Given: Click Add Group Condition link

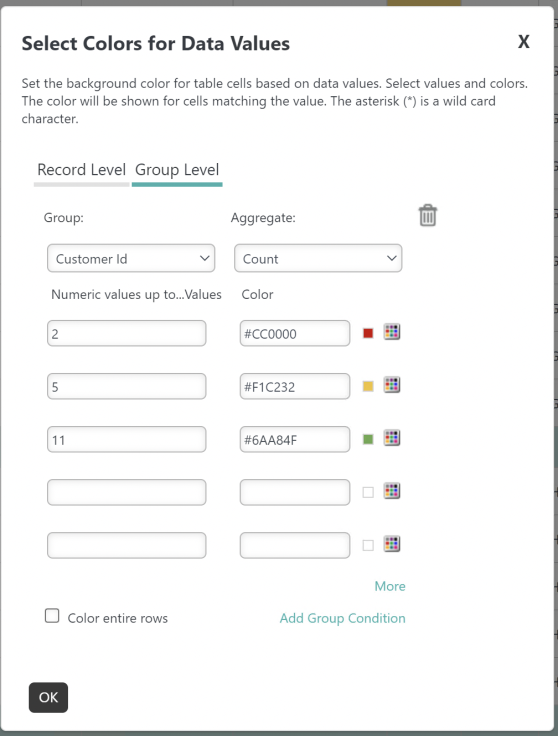Looking at the screenshot, I should tap(343, 618).
